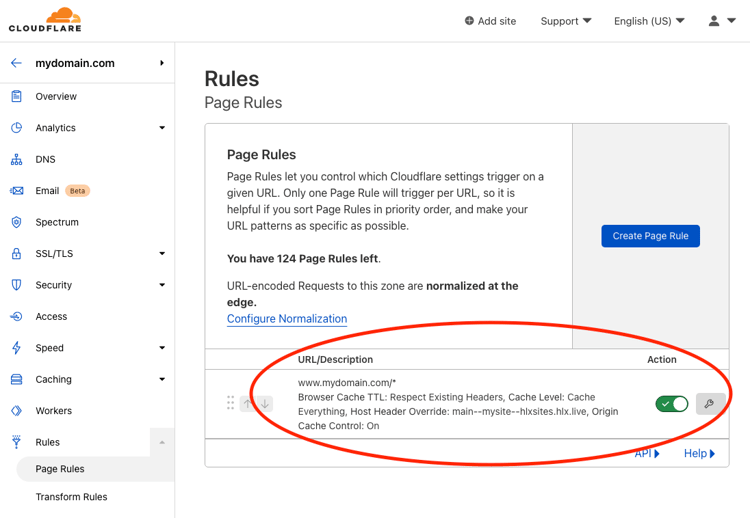Click the Overview clipboard icon
This screenshot has height=518, width=750.
[x=16, y=97]
